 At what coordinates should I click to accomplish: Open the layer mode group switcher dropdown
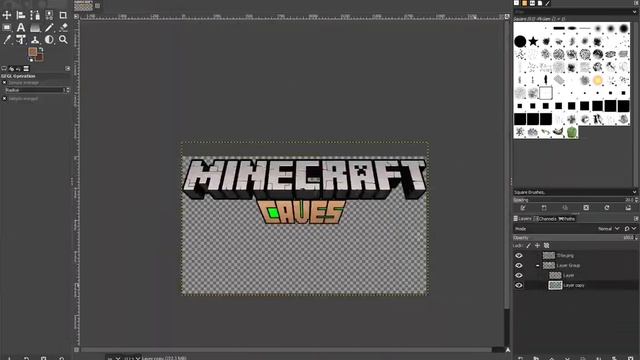pyautogui.click(x=630, y=229)
